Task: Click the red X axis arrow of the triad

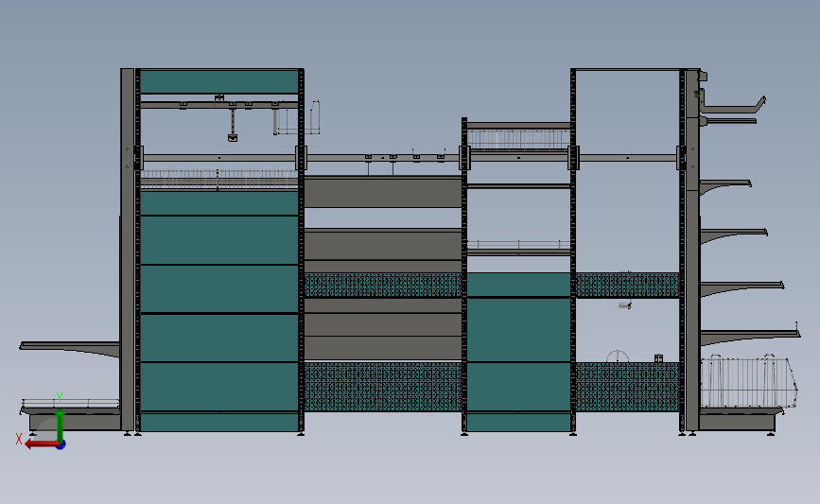Action: [x=41, y=444]
